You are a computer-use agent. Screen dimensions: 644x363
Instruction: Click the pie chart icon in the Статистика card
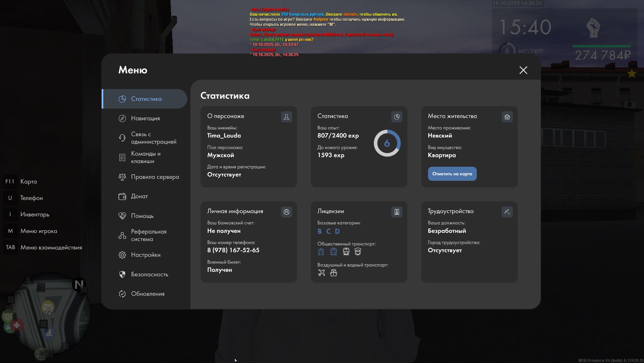[397, 117]
